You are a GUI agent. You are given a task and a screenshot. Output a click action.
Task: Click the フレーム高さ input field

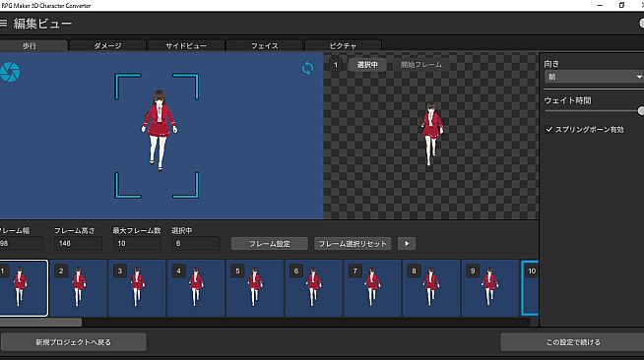[x=78, y=244]
